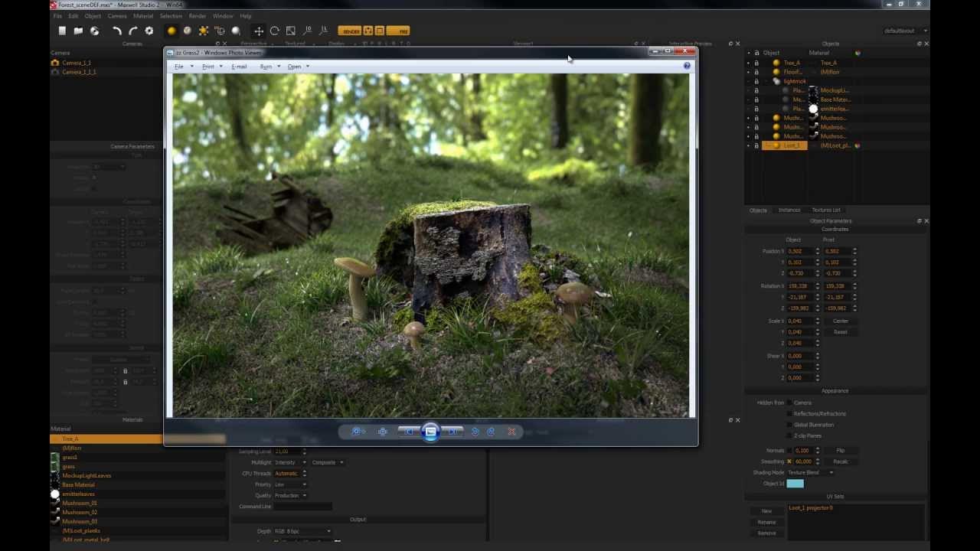Click the orange FIRE button
980x551 pixels.
[x=398, y=31]
